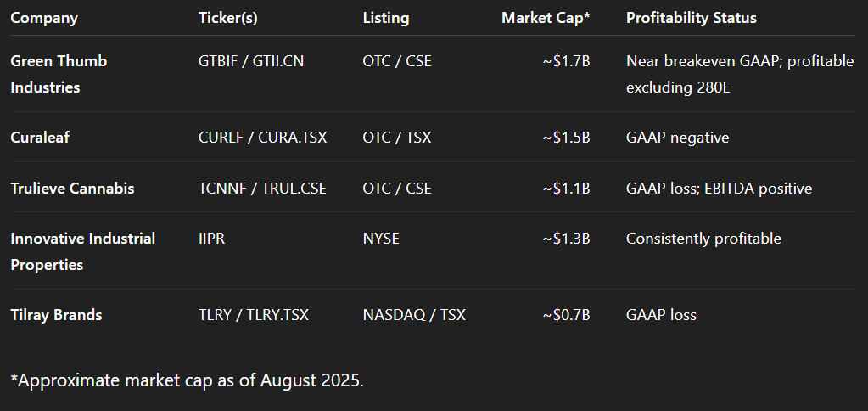Click the NASDAQ / TSX listing cell
This screenshot has height=411, width=868.
click(x=414, y=315)
